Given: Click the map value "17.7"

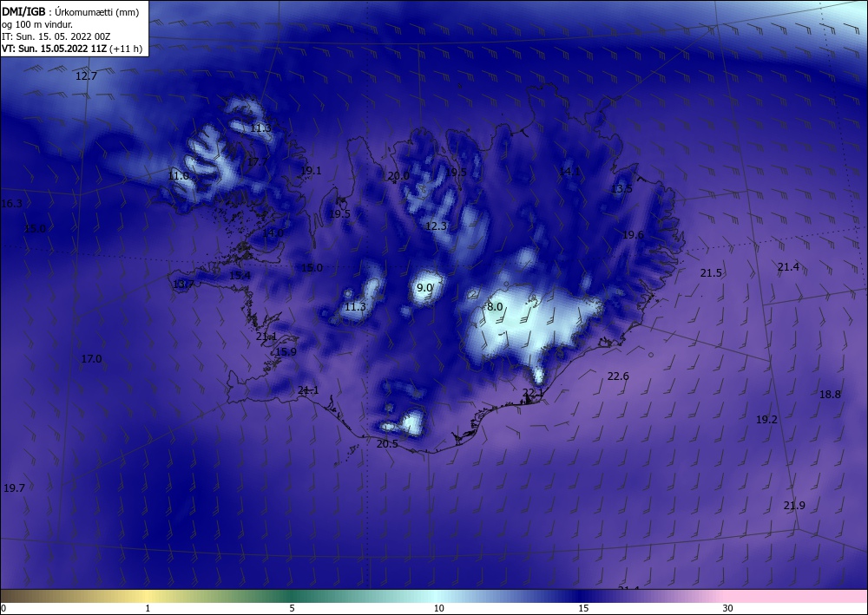Looking at the screenshot, I should (257, 162).
